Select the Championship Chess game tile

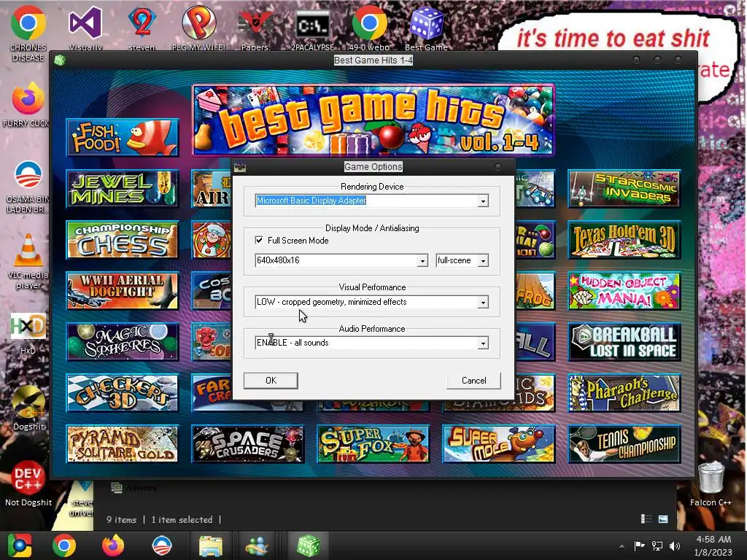pos(123,239)
